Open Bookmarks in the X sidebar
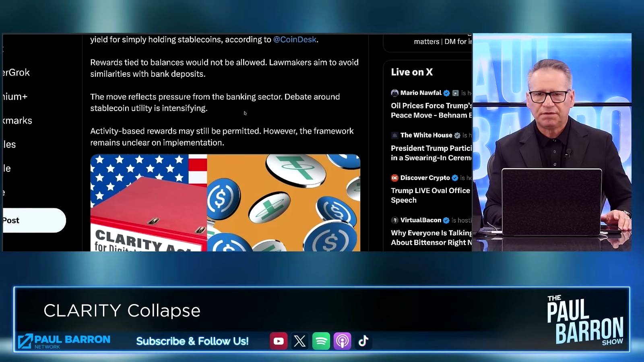644x362 pixels. (17, 120)
